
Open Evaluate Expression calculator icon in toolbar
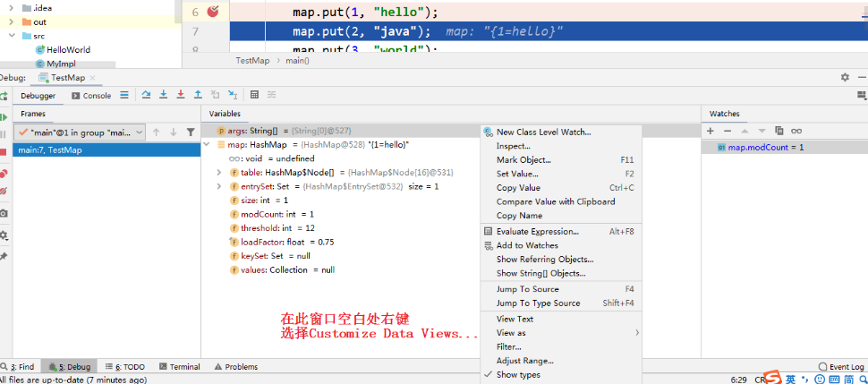[255, 95]
